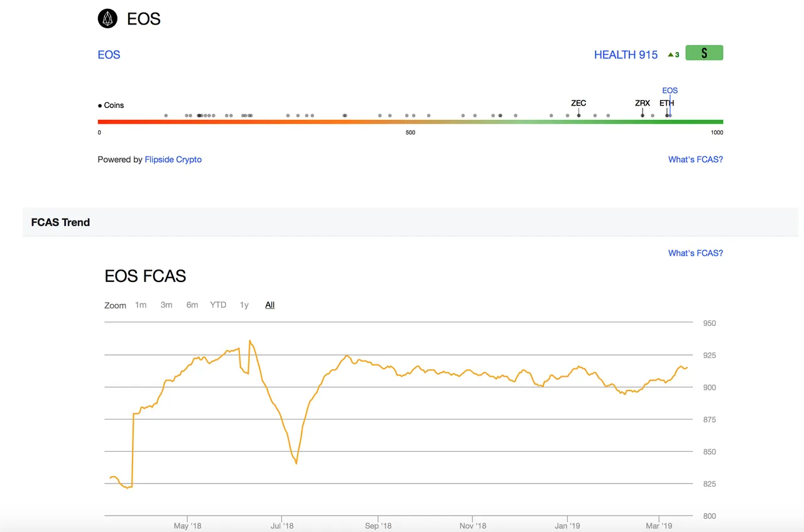Click the Jul '18 x-axis label
Screen dimensions: 804x532
[282, 526]
